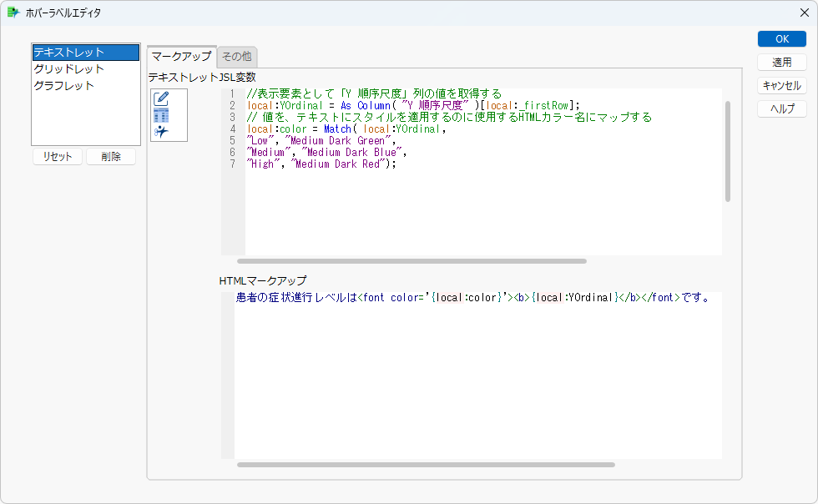Switch to the その他 tab
Screen dimensions: 818x504
pos(237,57)
